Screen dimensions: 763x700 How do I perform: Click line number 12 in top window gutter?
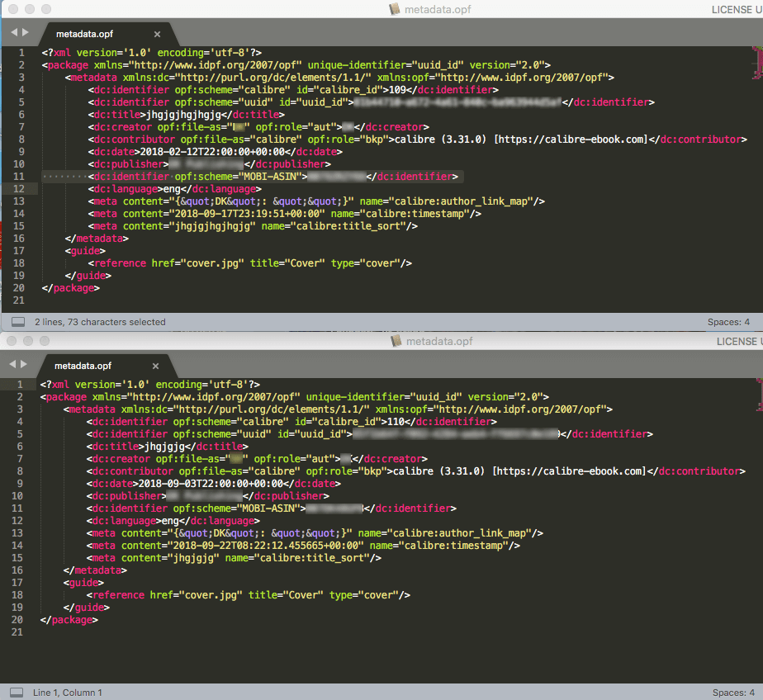click(19, 189)
